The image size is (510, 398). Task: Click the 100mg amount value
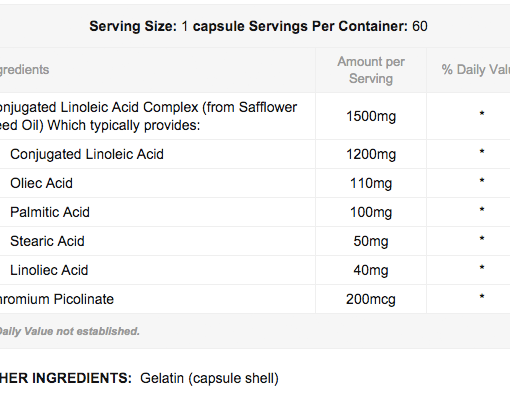click(x=371, y=212)
